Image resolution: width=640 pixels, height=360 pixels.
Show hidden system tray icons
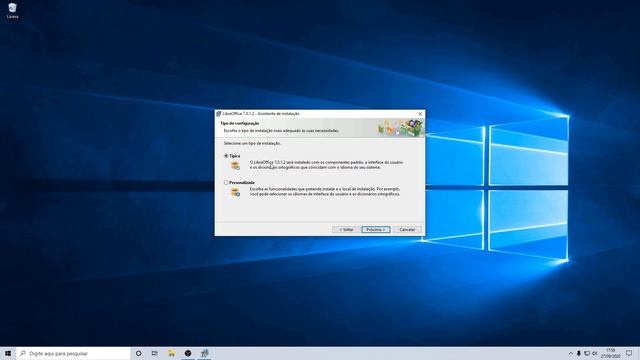point(571,353)
